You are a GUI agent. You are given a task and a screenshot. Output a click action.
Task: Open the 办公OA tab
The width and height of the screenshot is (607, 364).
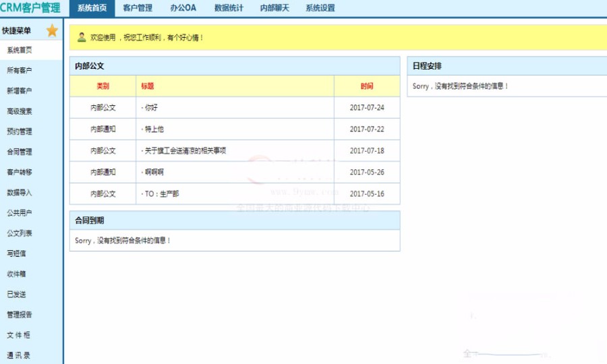tap(183, 8)
